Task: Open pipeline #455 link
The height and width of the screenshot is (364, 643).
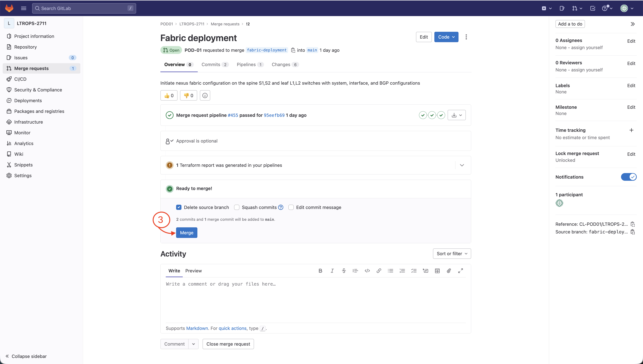Action: [x=233, y=115]
